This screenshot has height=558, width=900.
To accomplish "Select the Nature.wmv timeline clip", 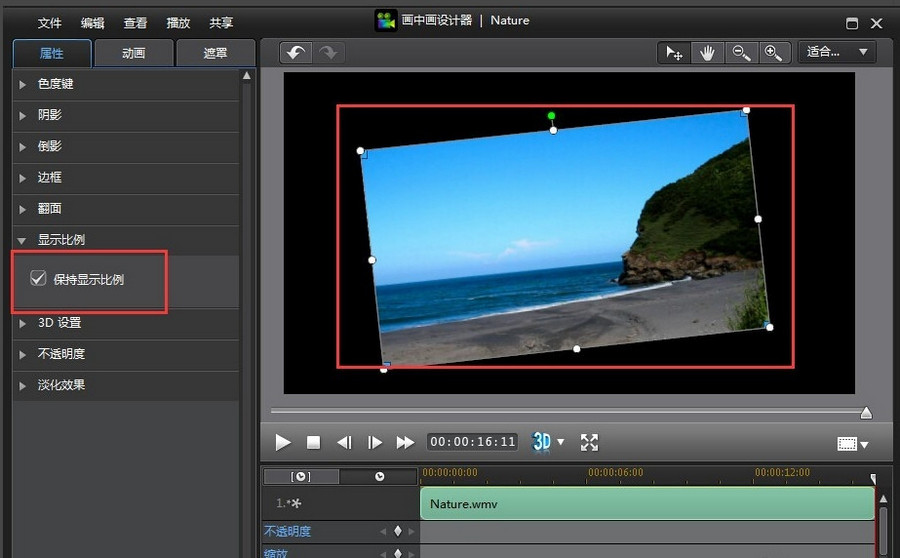I will [646, 504].
